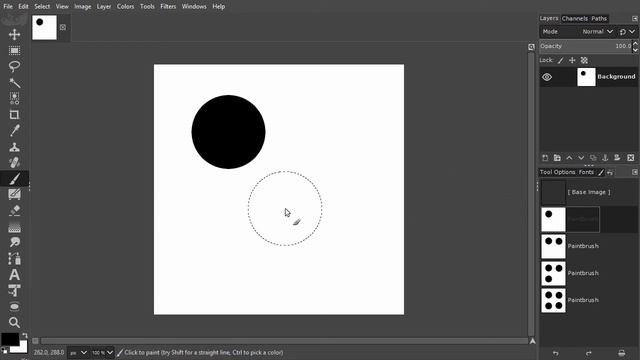
Task: Increase opacity with the up stepper
Action: [635, 43]
